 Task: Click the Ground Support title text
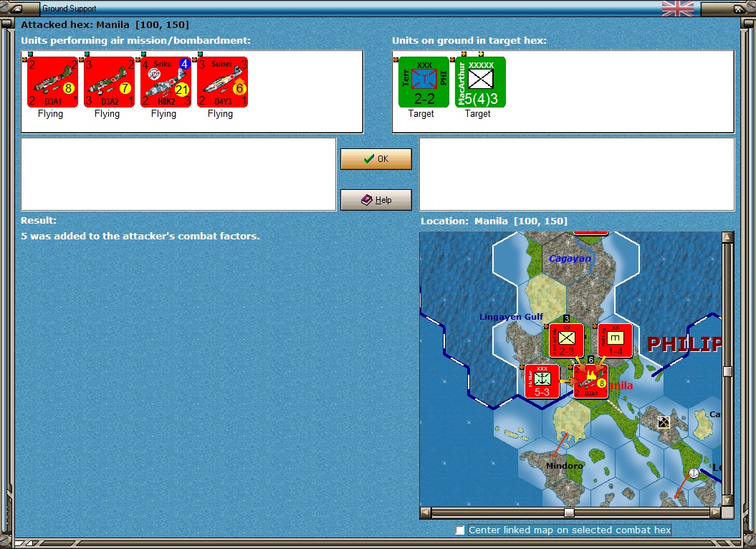tap(70, 9)
